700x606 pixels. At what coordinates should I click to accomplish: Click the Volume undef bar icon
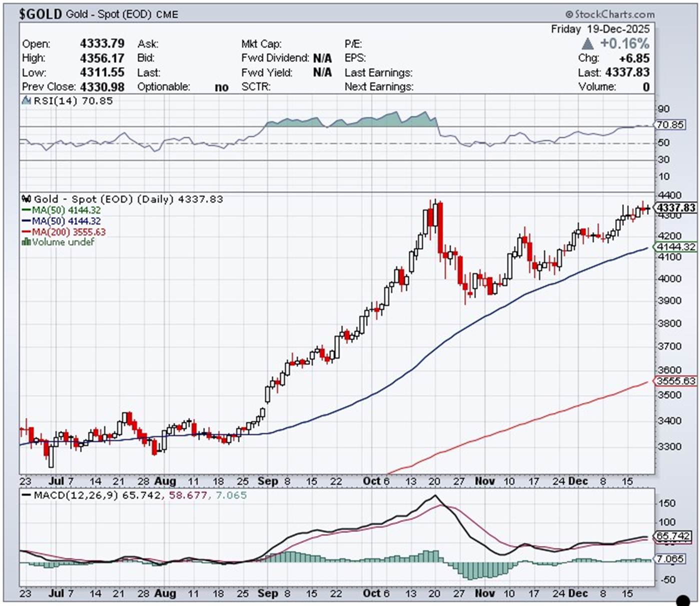pyautogui.click(x=26, y=242)
